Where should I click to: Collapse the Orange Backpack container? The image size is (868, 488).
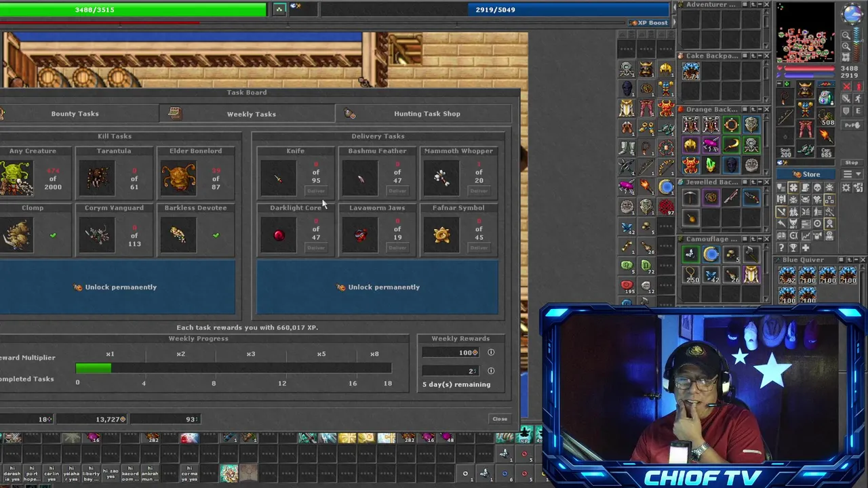760,109
